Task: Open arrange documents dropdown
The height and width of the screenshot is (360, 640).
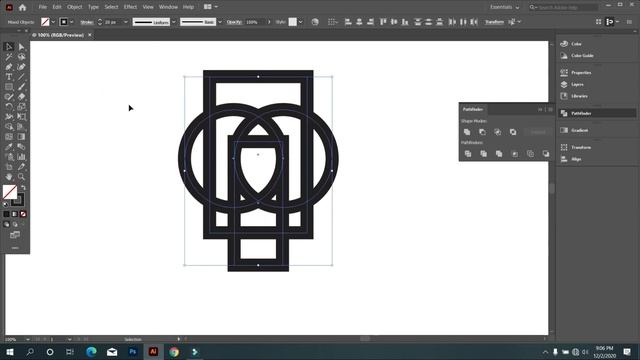Action: pos(211,7)
